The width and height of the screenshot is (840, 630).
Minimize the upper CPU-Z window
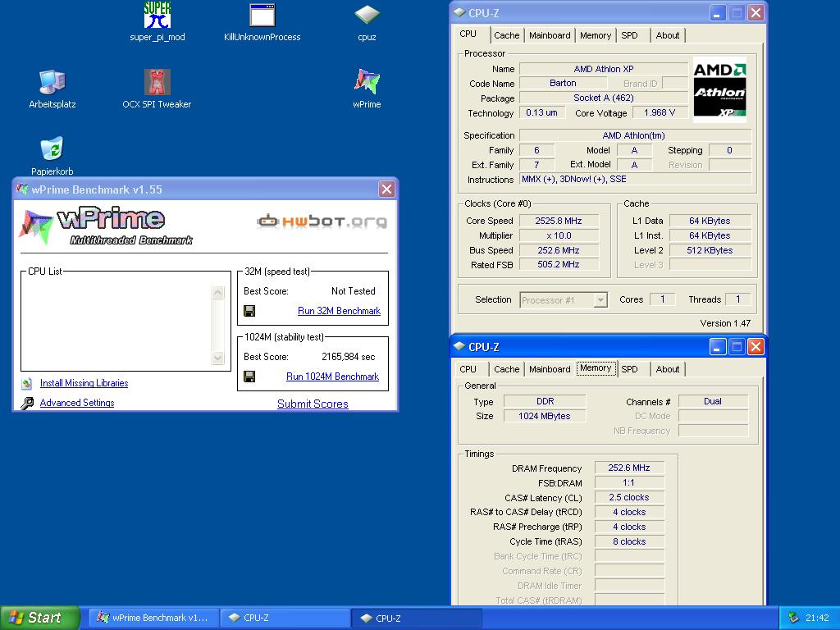click(718, 13)
